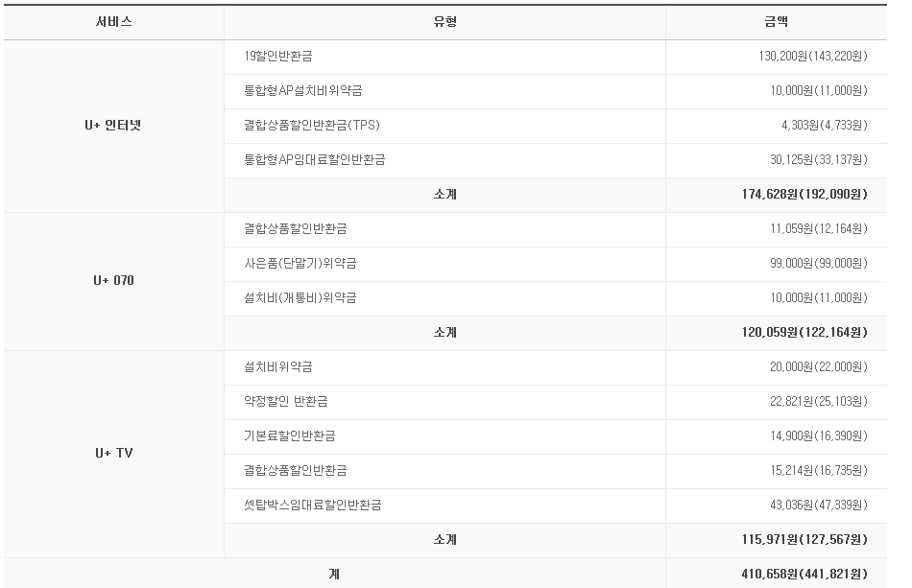Click the 통합형AP설치비위약금 type cell

303,91
